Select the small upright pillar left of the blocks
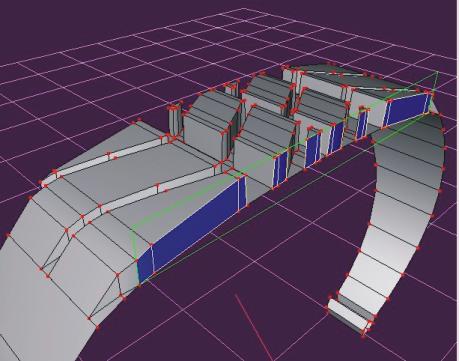The height and width of the screenshot is (361, 459). point(174,122)
